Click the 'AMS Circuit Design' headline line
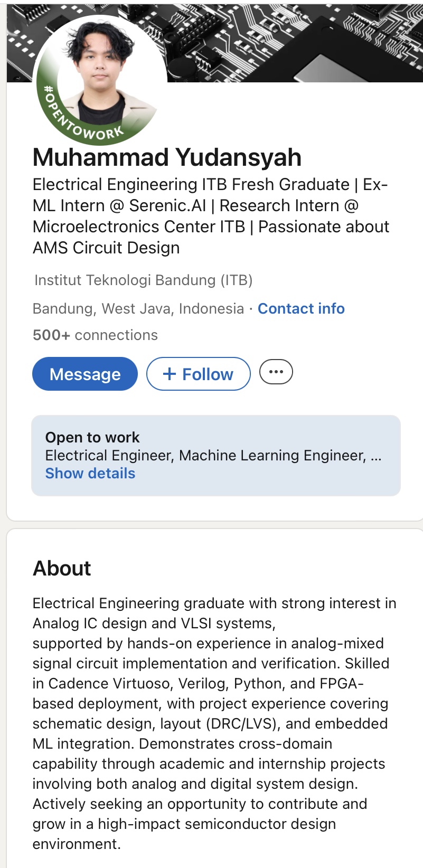Viewport: 423px width, 868px height. point(106,248)
